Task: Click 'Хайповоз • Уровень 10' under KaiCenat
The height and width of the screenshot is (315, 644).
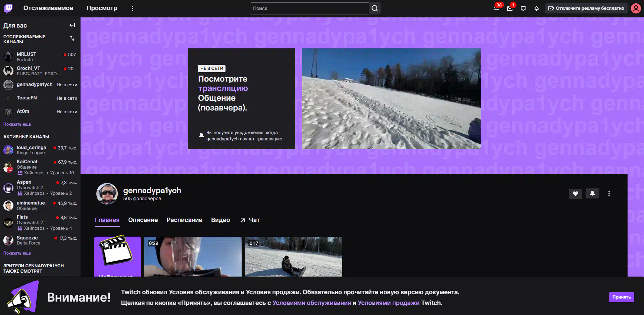Action: [46, 173]
